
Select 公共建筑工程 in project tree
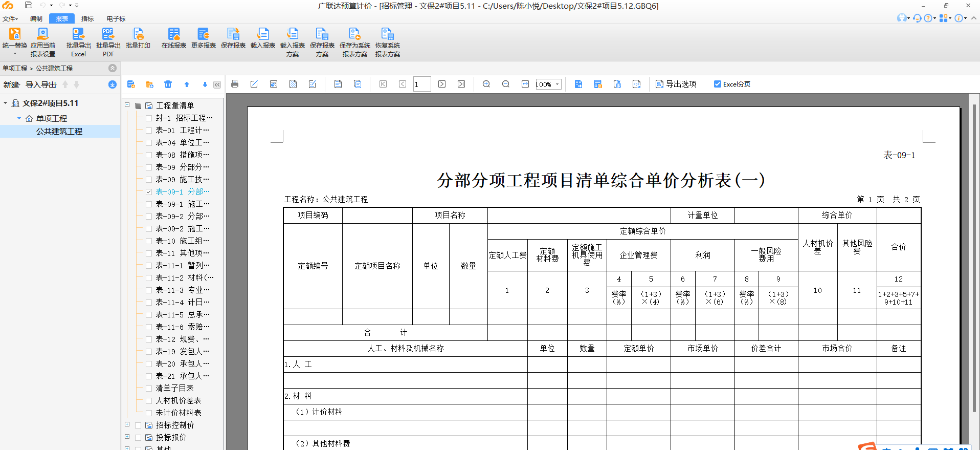[x=59, y=131]
